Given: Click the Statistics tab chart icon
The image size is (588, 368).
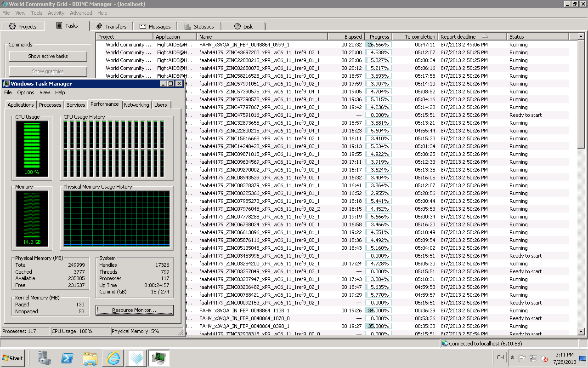Looking at the screenshot, I should click(188, 26).
